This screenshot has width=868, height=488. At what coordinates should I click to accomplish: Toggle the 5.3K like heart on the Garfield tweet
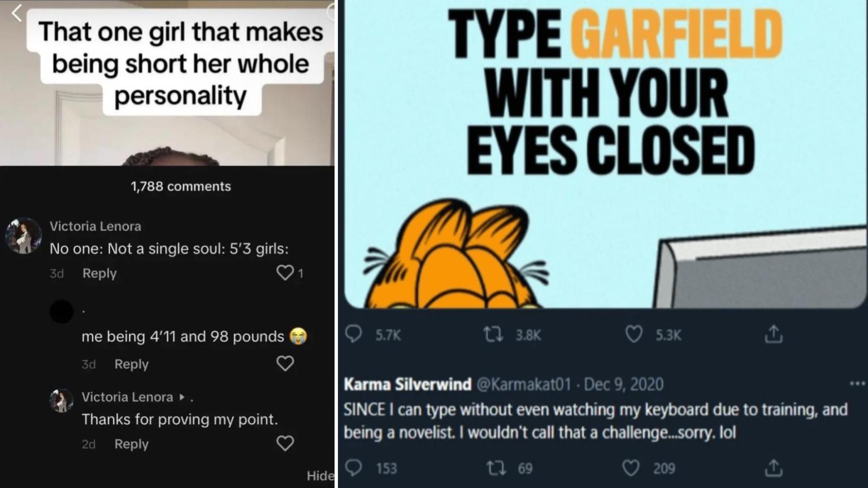click(633, 334)
